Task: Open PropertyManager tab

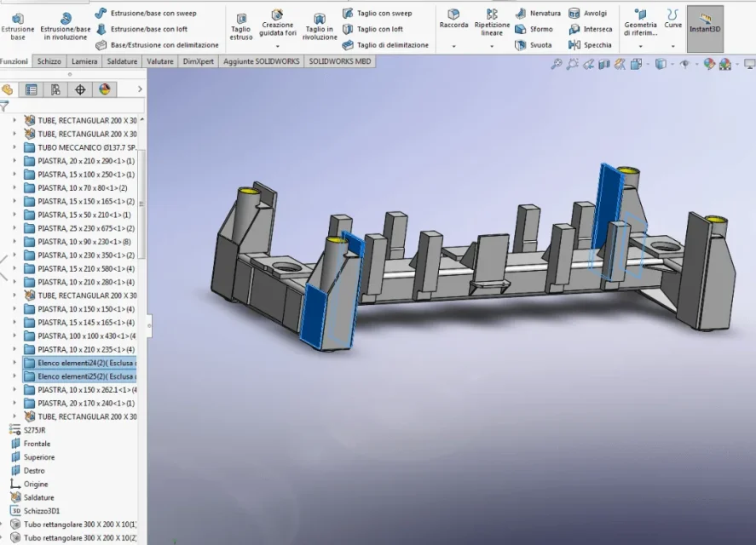Action: pyautogui.click(x=32, y=89)
